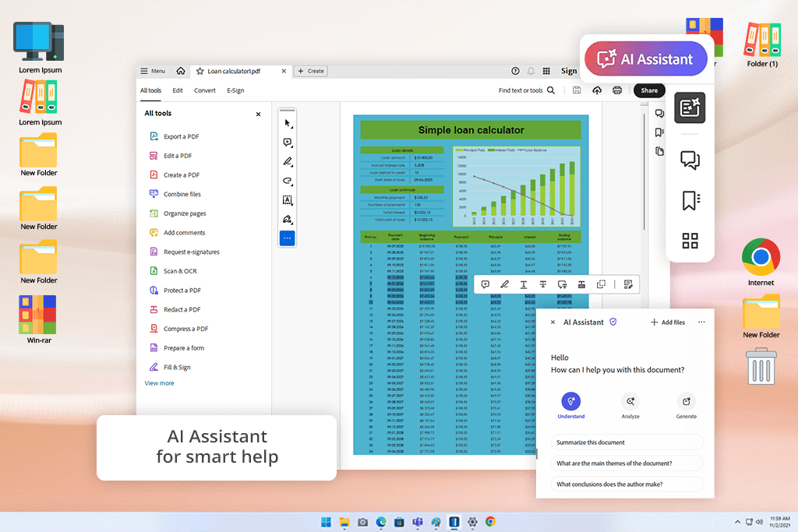
Task: Click the search magnifier beside Find text or tools
Action: coord(551,90)
